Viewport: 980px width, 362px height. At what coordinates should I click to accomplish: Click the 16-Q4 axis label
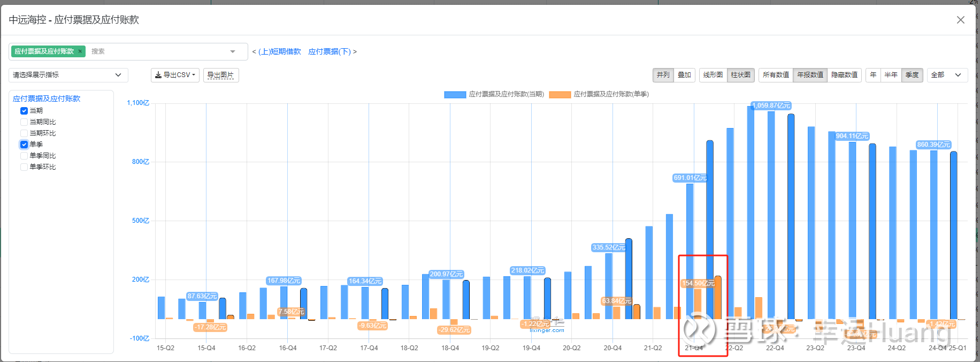pos(287,348)
